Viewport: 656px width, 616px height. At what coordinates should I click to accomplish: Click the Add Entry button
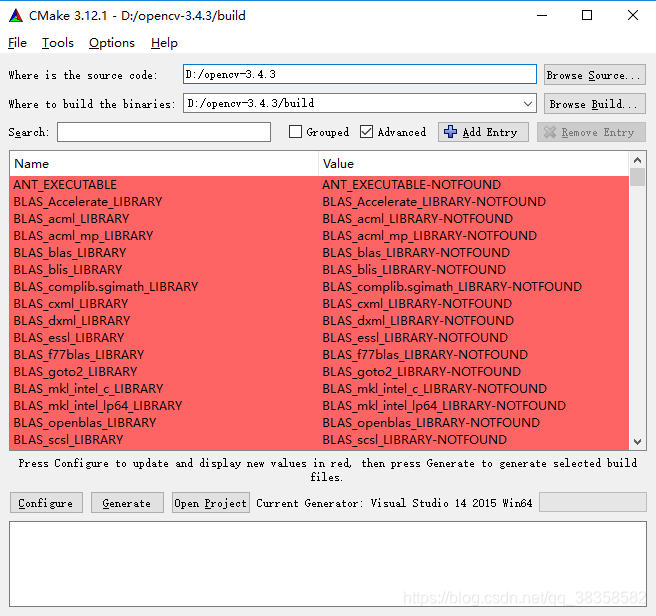tap(483, 132)
